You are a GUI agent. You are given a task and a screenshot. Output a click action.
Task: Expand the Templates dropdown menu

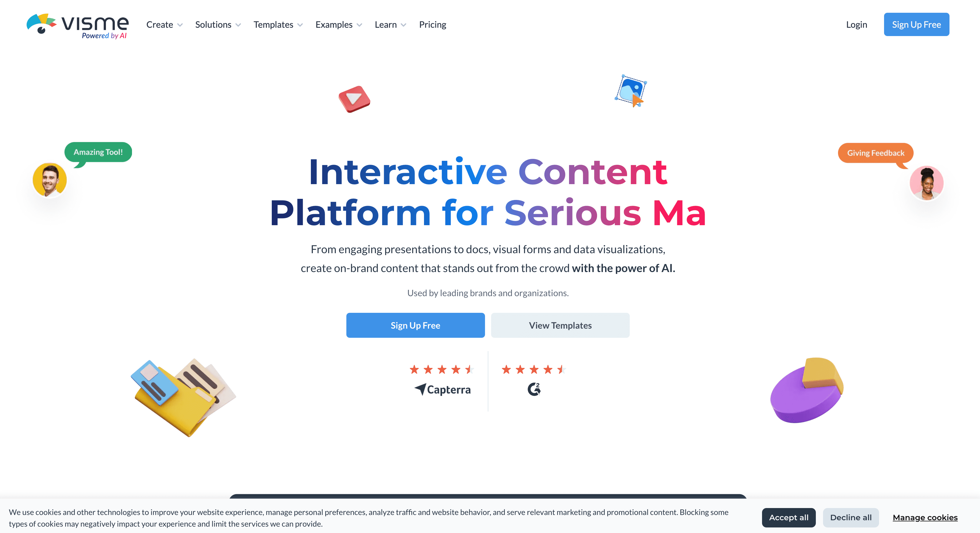tap(278, 24)
